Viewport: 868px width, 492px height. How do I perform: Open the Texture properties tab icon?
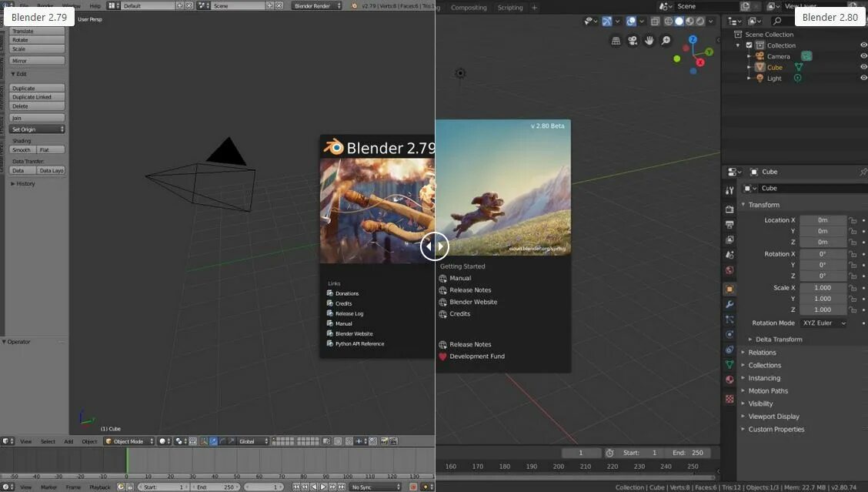(729, 399)
